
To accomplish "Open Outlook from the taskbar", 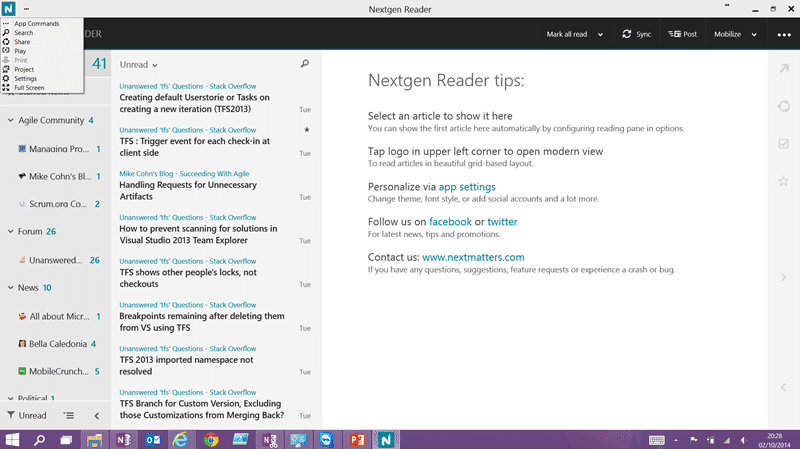I will (x=152, y=439).
